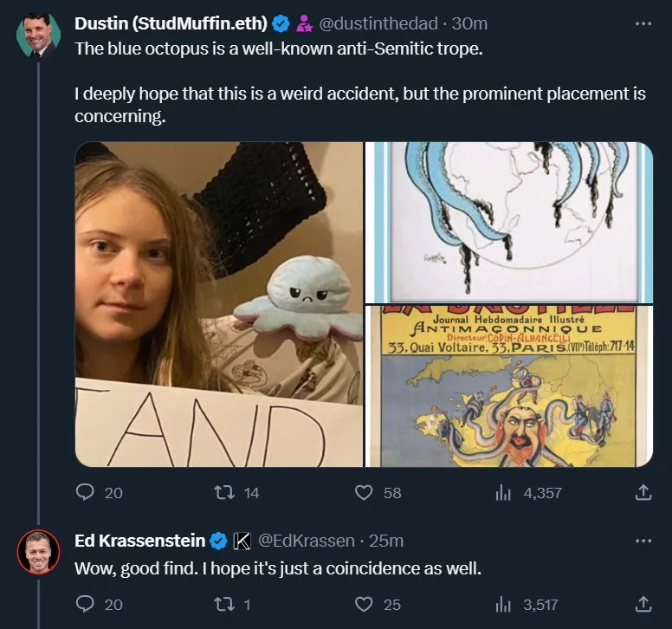This screenshot has height=629, width=672.
Task: Click Ed Krassenstein's affiliation badge icon
Action: pyautogui.click(x=243, y=541)
